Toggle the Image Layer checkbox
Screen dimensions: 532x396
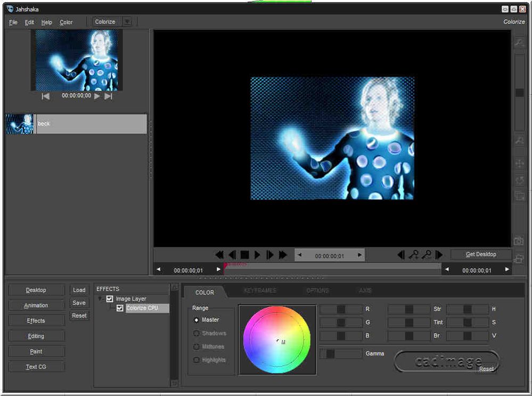[x=110, y=299]
